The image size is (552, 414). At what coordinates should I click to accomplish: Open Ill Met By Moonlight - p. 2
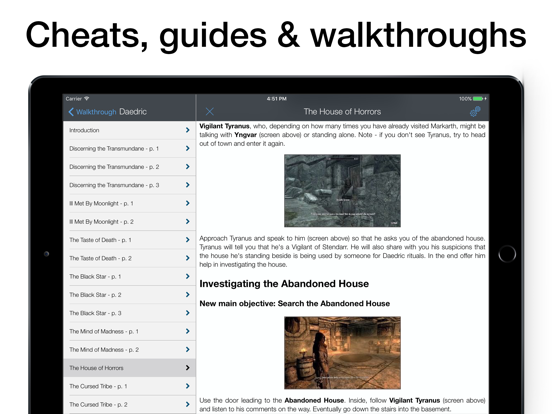130,222
